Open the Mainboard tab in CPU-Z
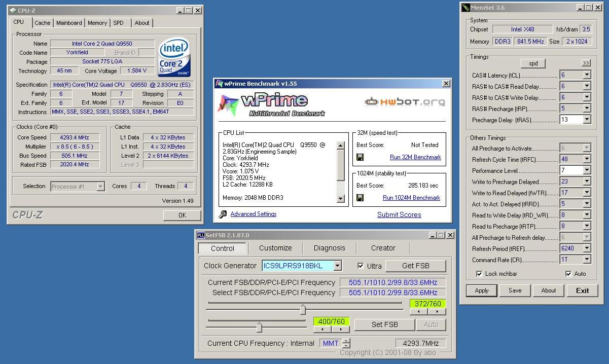Image resolution: width=609 pixels, height=364 pixels. [x=69, y=23]
